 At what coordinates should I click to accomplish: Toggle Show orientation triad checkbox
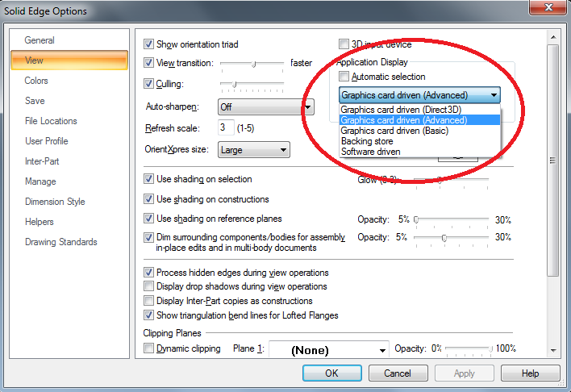click(x=148, y=44)
